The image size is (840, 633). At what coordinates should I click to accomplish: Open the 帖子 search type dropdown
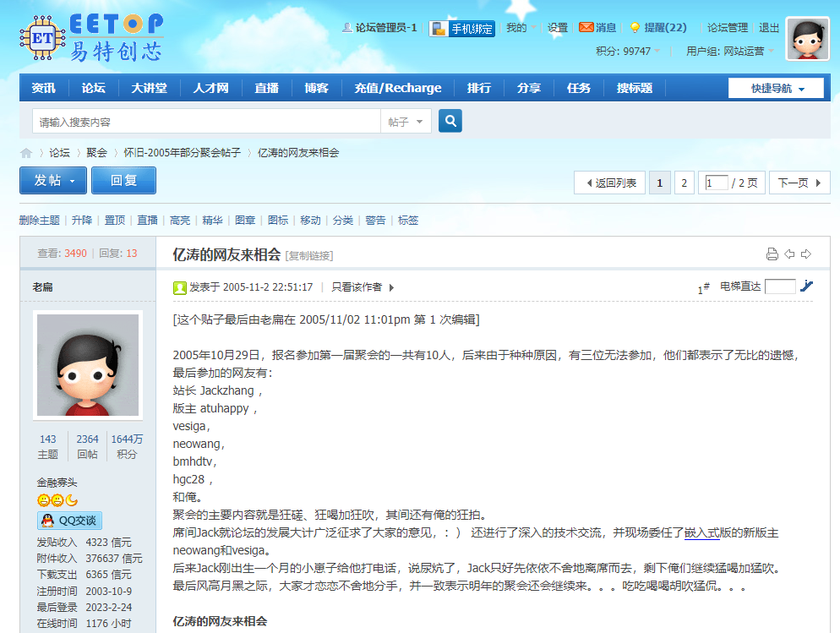click(404, 121)
